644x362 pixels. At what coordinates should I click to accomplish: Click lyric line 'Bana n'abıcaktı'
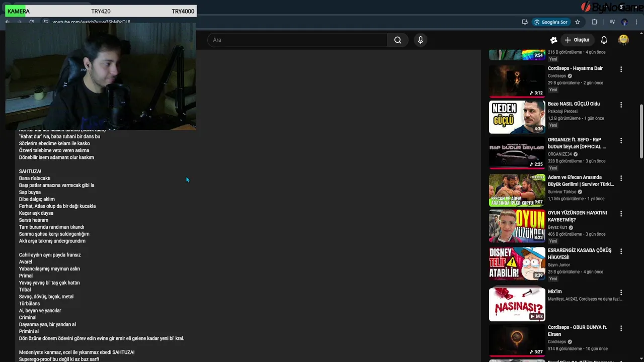click(x=35, y=178)
